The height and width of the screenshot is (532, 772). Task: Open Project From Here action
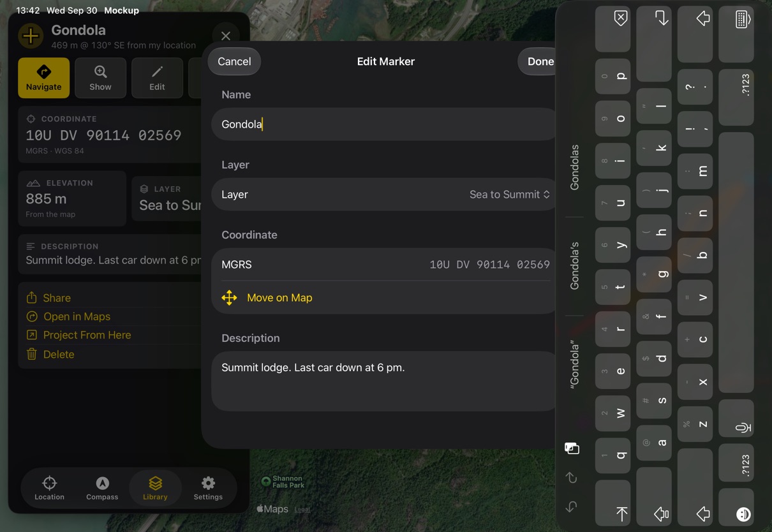tap(87, 335)
